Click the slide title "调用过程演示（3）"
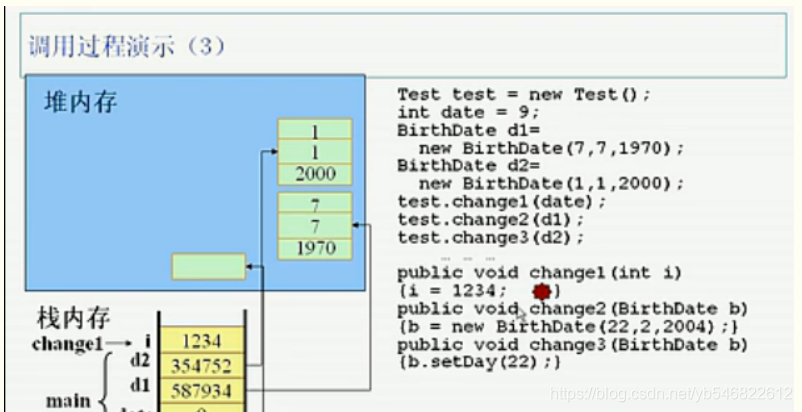 (126, 45)
